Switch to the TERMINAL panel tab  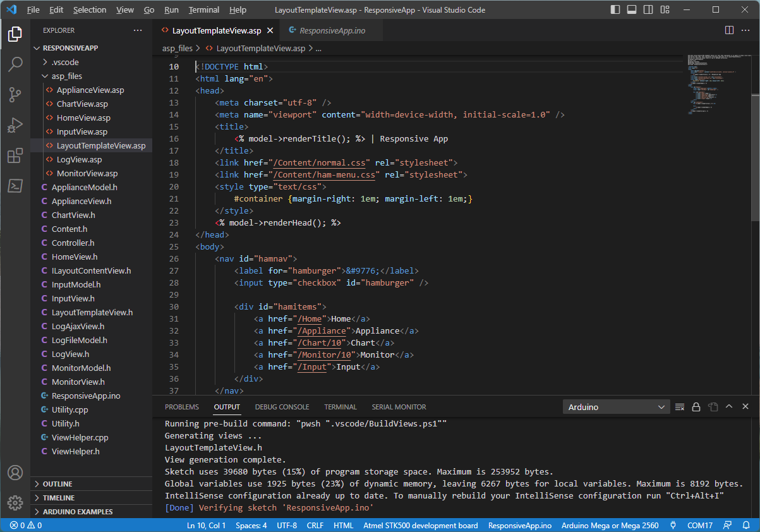[x=341, y=407]
